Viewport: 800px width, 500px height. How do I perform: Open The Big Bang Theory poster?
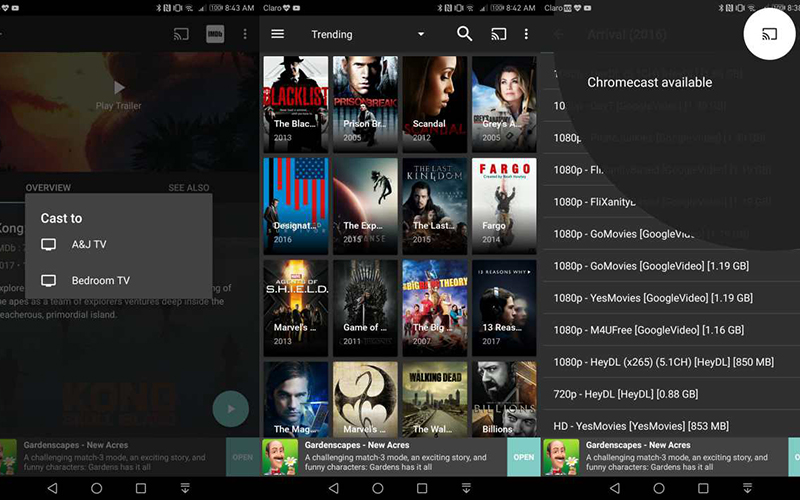coord(435,308)
